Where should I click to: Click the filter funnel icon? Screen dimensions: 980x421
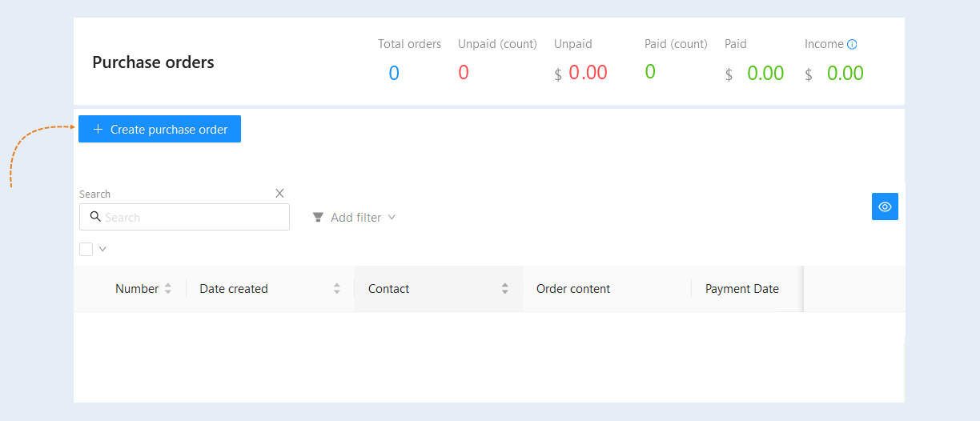(x=318, y=218)
